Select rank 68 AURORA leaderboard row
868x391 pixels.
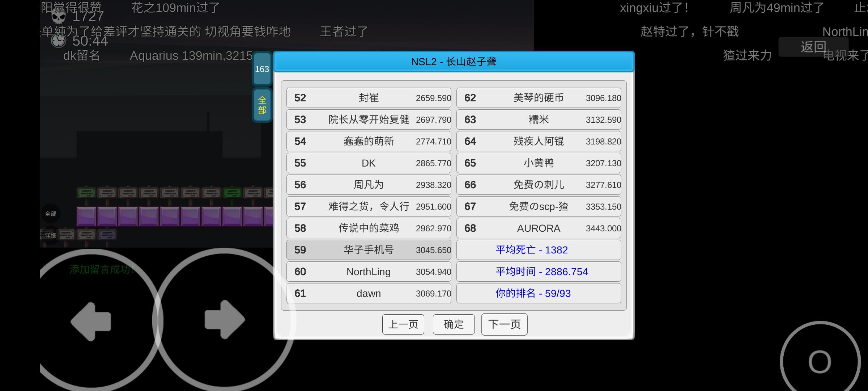[x=539, y=228]
